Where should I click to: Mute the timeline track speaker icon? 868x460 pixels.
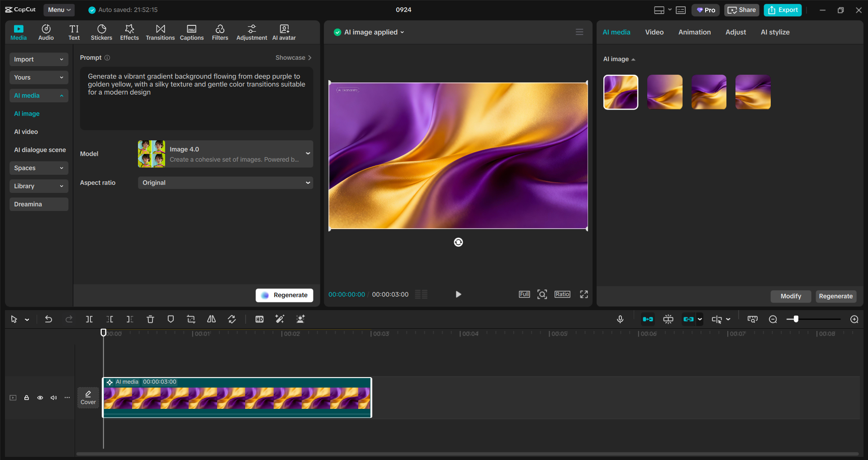[54, 398]
